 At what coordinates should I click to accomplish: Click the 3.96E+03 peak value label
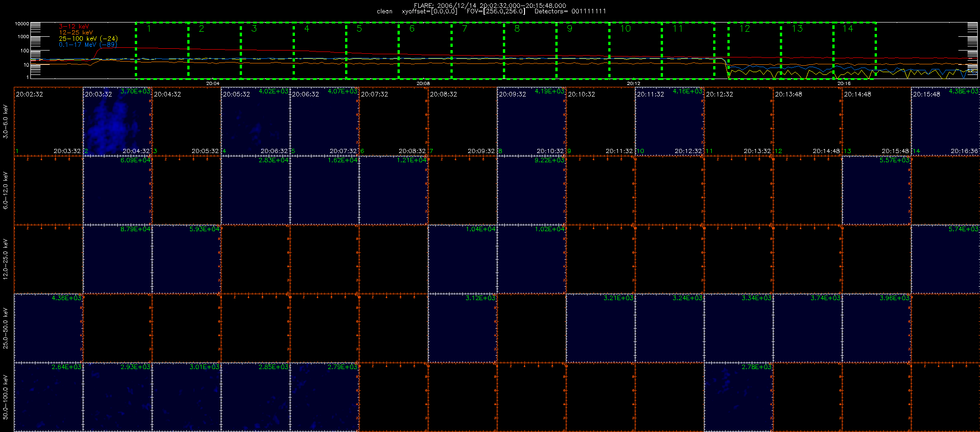click(x=894, y=298)
